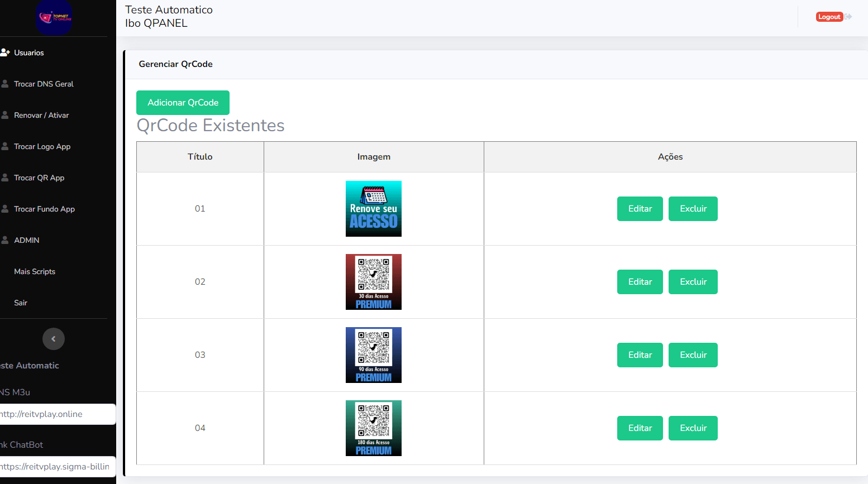Image resolution: width=868 pixels, height=484 pixels.
Task: Edit the QrCode titled 01
Action: [x=640, y=209]
